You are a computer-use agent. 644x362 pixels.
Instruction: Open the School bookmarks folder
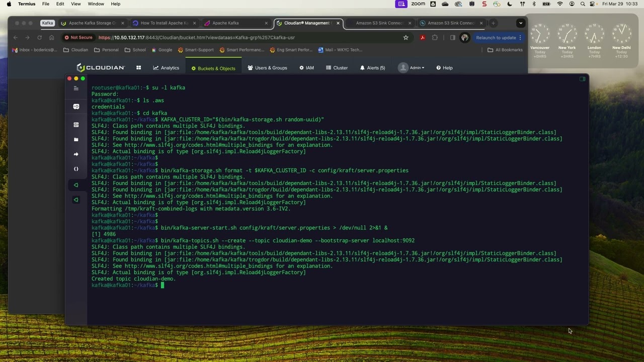click(135, 50)
